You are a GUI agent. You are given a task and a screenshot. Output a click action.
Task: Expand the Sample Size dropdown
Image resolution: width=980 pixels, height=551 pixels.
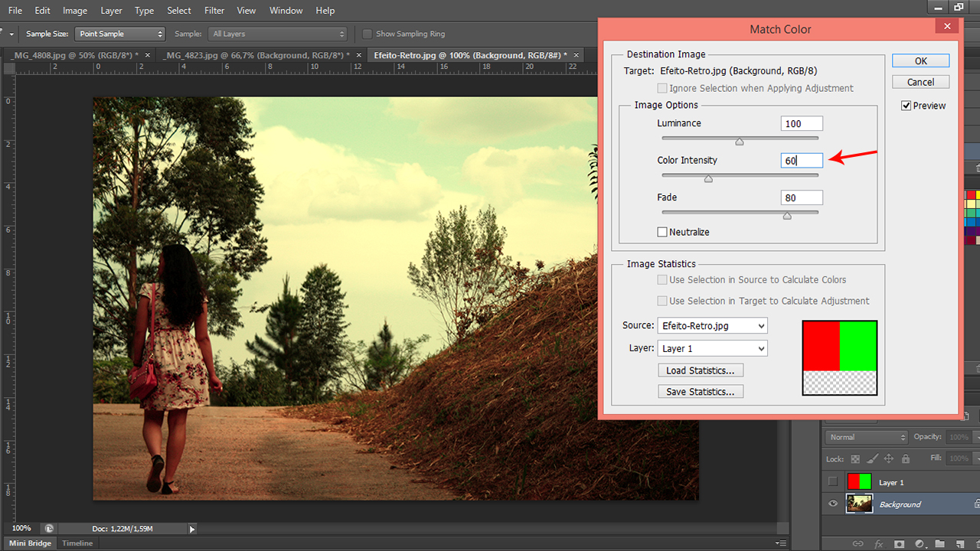120,34
